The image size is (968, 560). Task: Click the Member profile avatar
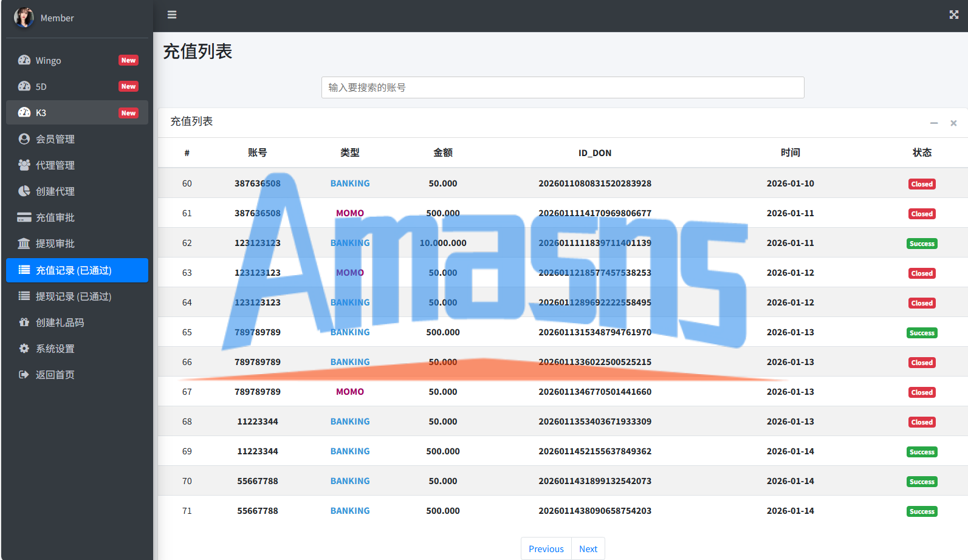pos(24,18)
